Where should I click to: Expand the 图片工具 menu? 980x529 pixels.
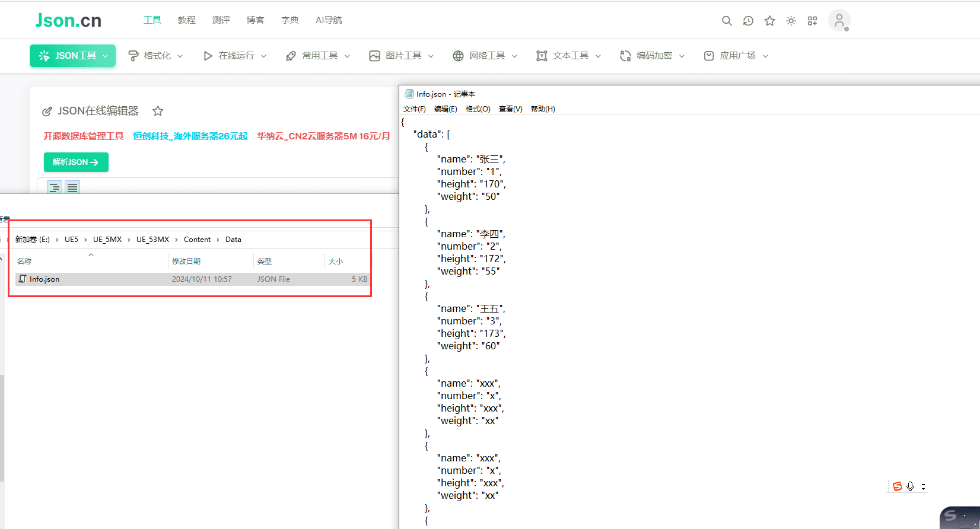coord(402,56)
